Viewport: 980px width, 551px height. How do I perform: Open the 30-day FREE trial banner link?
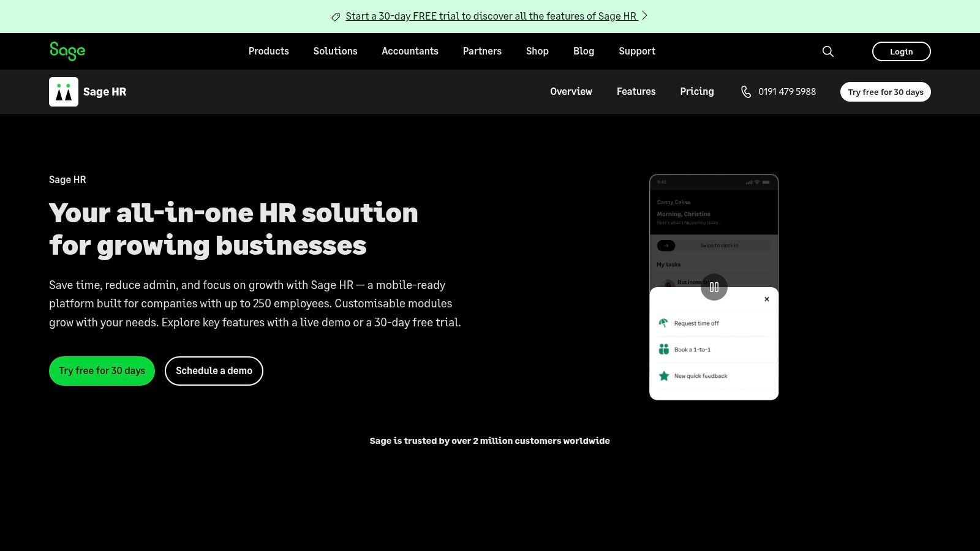[491, 17]
